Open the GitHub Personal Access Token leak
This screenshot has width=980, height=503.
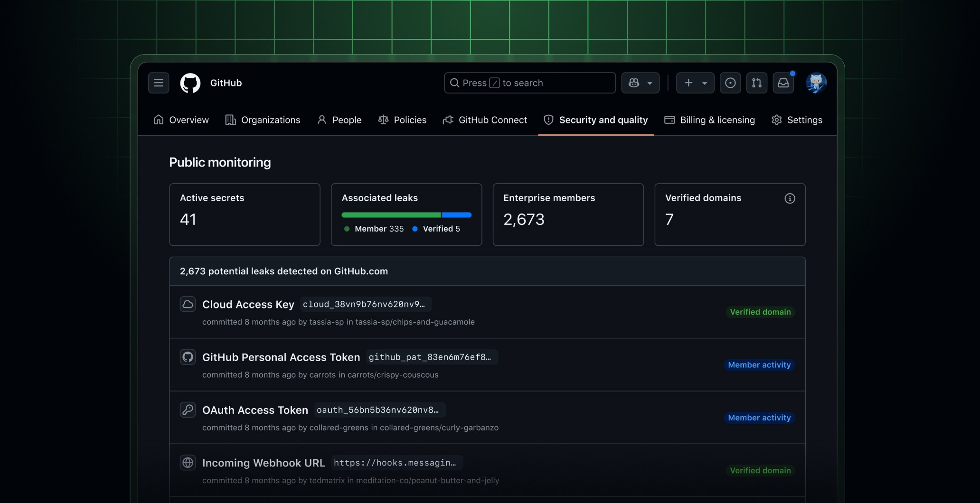(281, 357)
